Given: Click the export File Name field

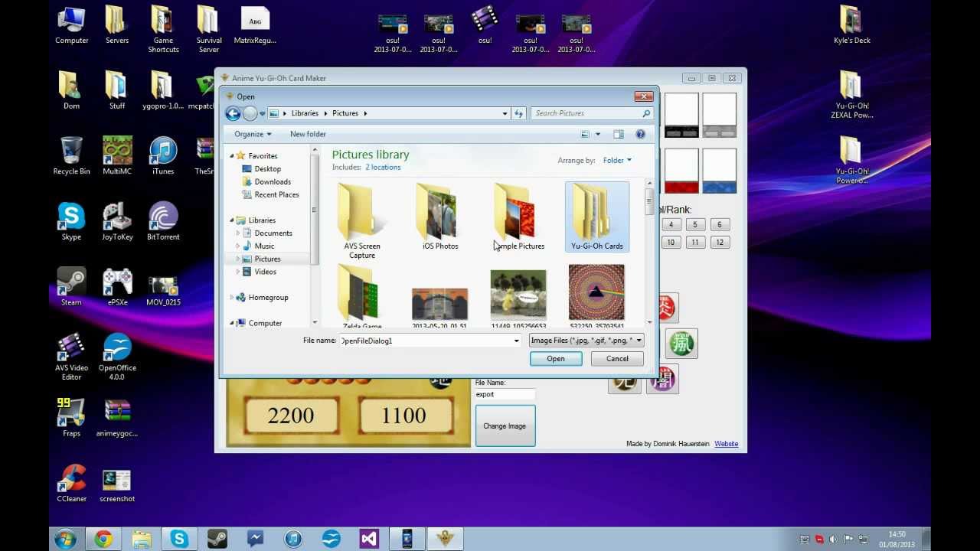Looking at the screenshot, I should 505,394.
